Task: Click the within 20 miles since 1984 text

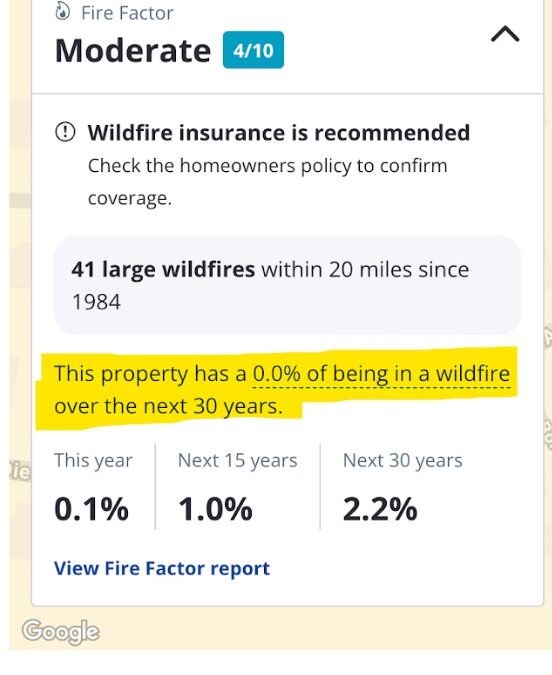Action: pos(270,285)
